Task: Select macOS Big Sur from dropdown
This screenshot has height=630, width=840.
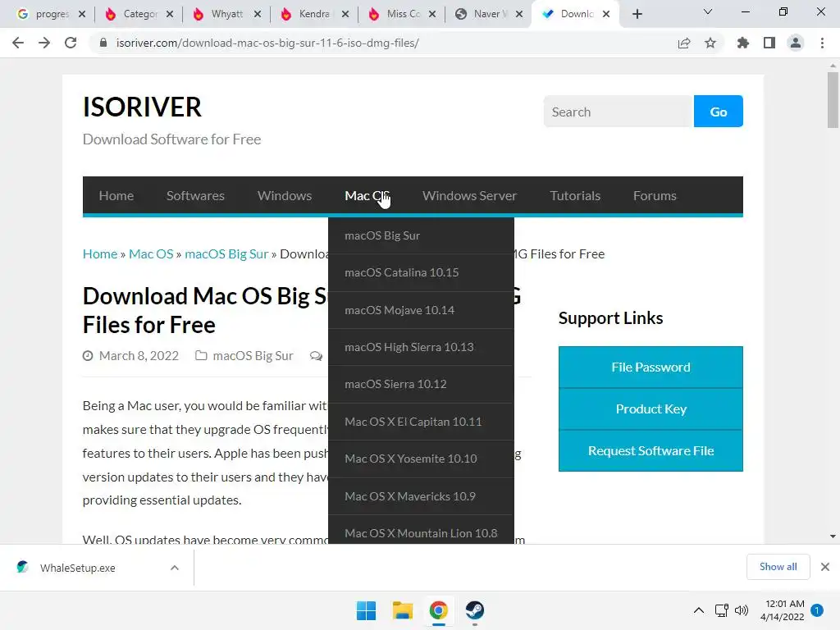Action: click(421, 235)
